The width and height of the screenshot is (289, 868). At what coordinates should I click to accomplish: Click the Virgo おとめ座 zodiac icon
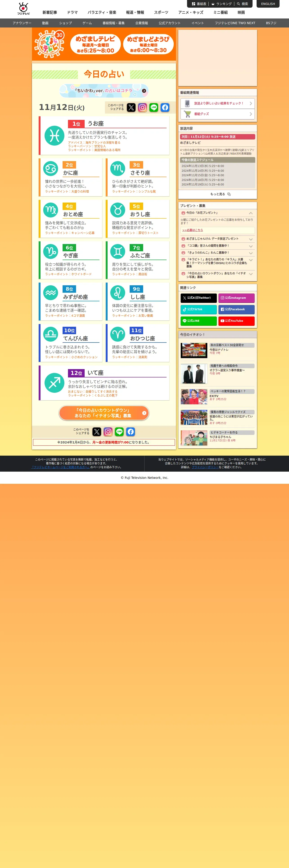pyautogui.click(x=51, y=210)
